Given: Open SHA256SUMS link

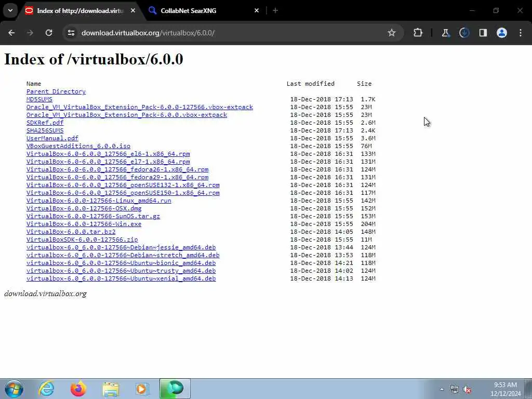Looking at the screenshot, I should click(45, 130).
